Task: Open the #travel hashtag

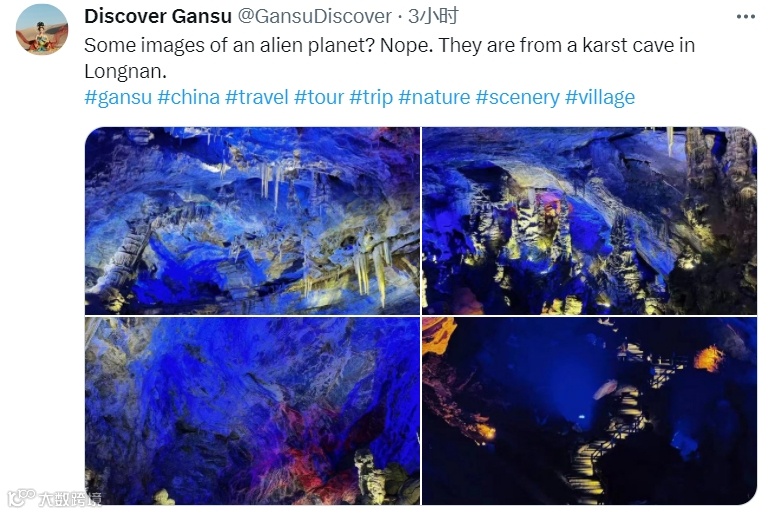Action: tap(257, 97)
